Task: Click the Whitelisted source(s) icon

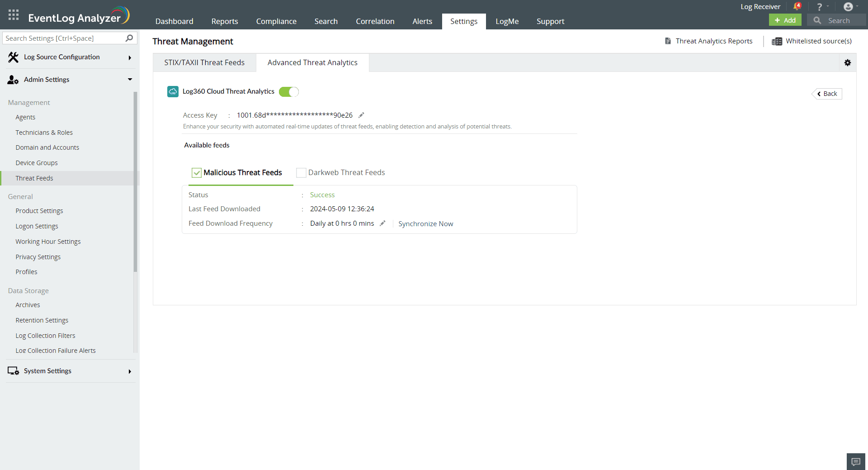Action: pyautogui.click(x=777, y=41)
